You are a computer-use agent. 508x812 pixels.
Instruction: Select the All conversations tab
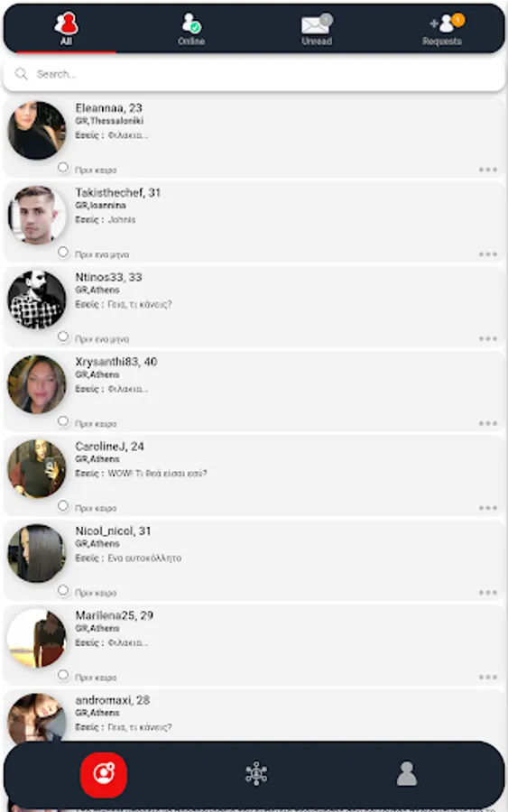(x=66, y=29)
